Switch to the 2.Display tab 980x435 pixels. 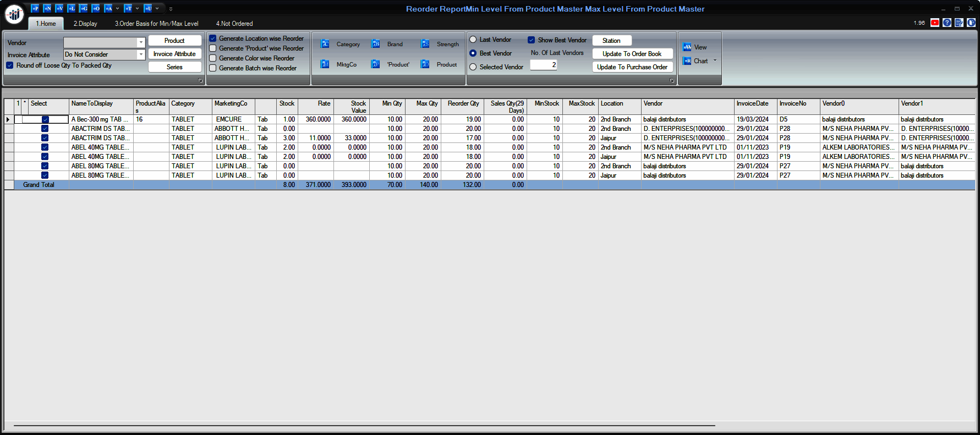tap(85, 24)
